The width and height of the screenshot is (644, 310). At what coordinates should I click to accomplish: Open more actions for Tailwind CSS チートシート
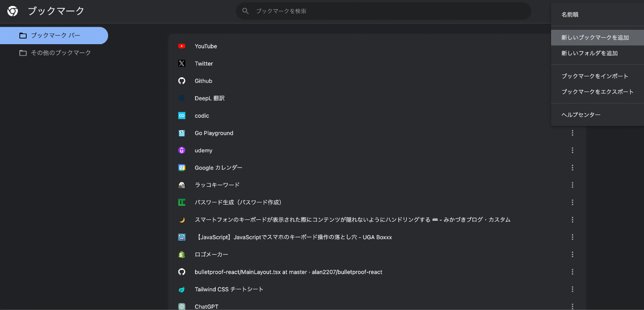click(x=573, y=289)
